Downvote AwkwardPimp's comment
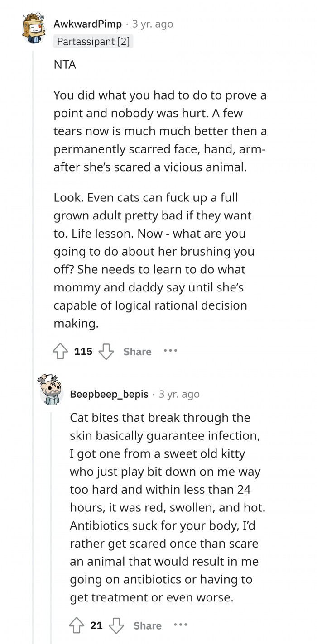317x644 pixels. point(106,352)
